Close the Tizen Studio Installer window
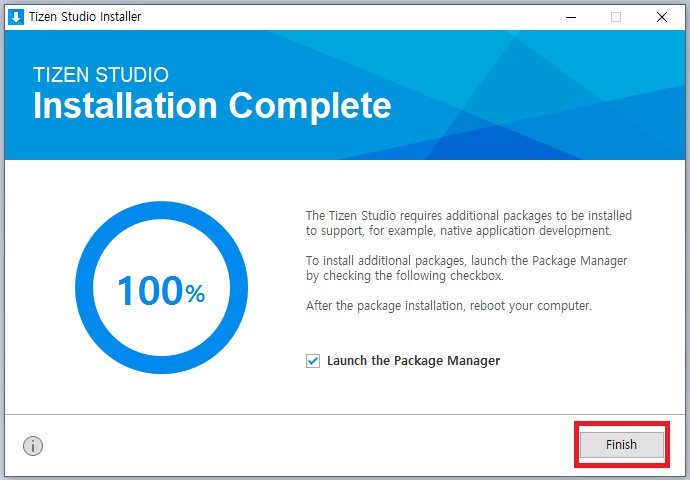Screen dimensions: 690x480 (661, 17)
